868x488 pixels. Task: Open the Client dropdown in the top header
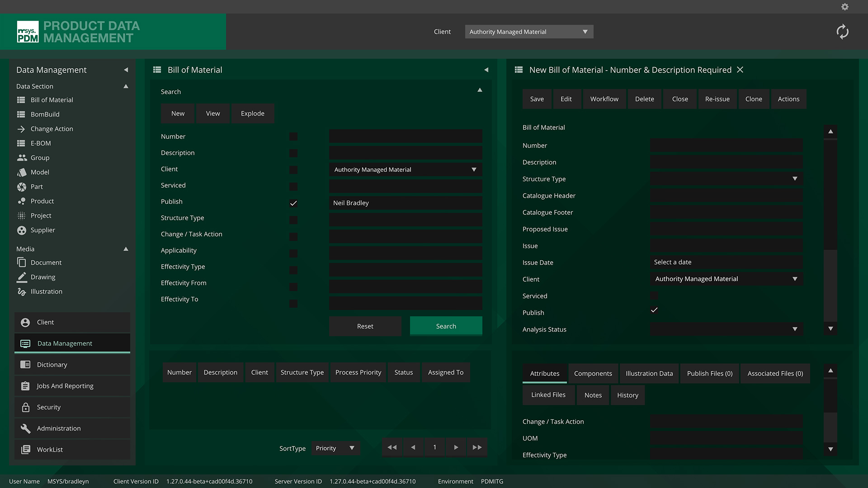[529, 32]
